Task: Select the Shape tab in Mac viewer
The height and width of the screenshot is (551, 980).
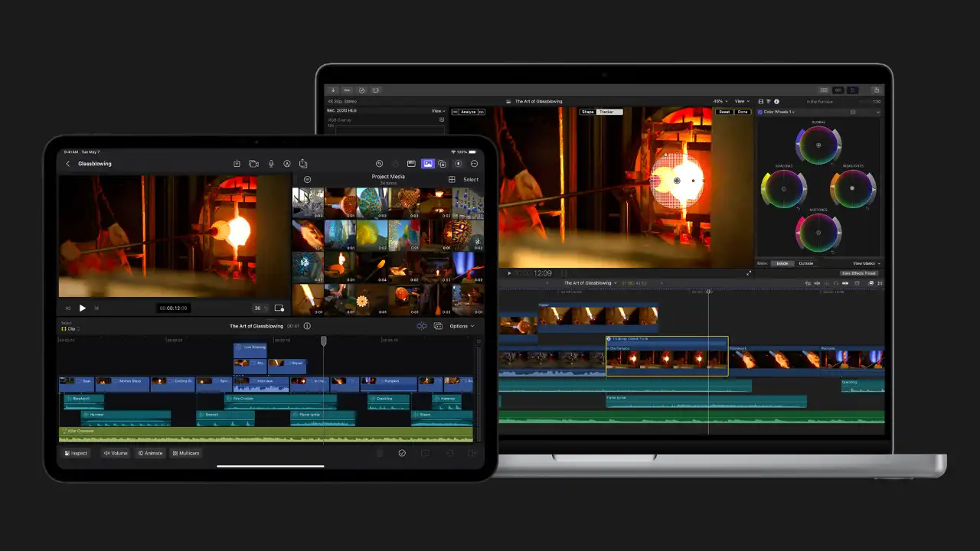Action: click(588, 112)
